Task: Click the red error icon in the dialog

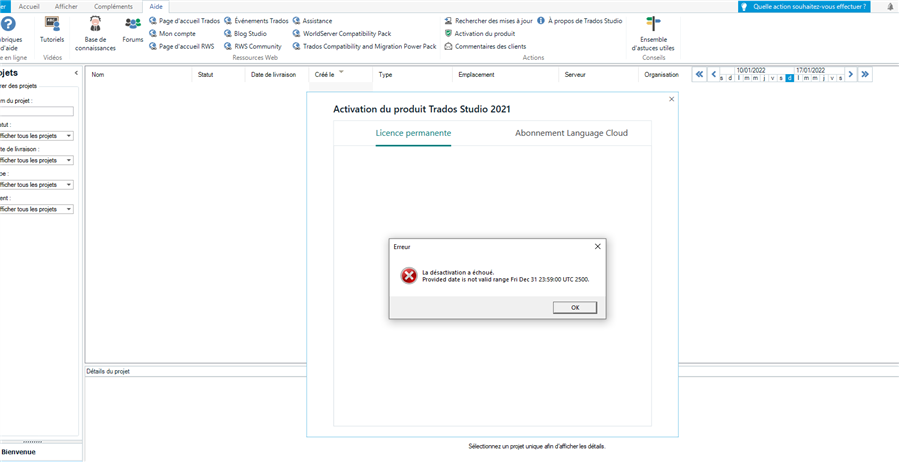Action: (x=409, y=276)
